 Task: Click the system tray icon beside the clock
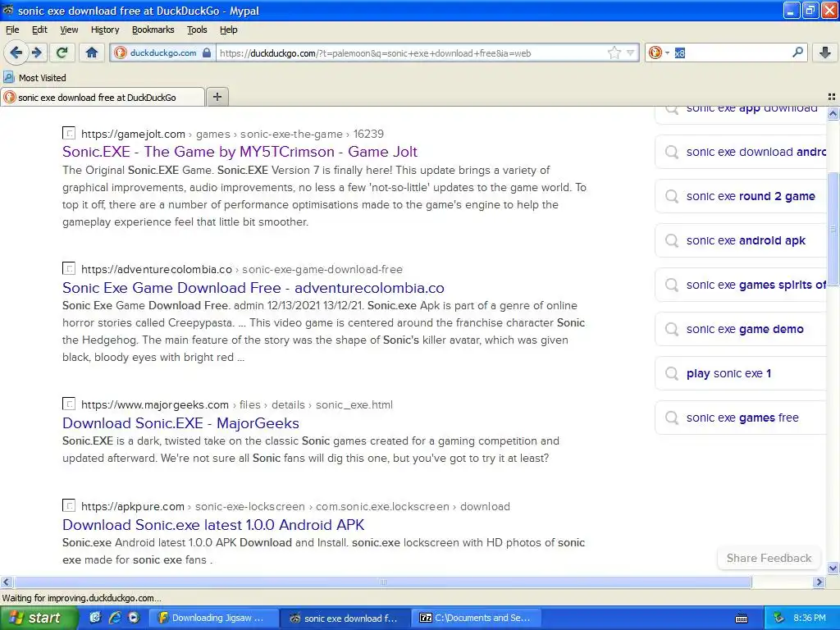coord(779,618)
